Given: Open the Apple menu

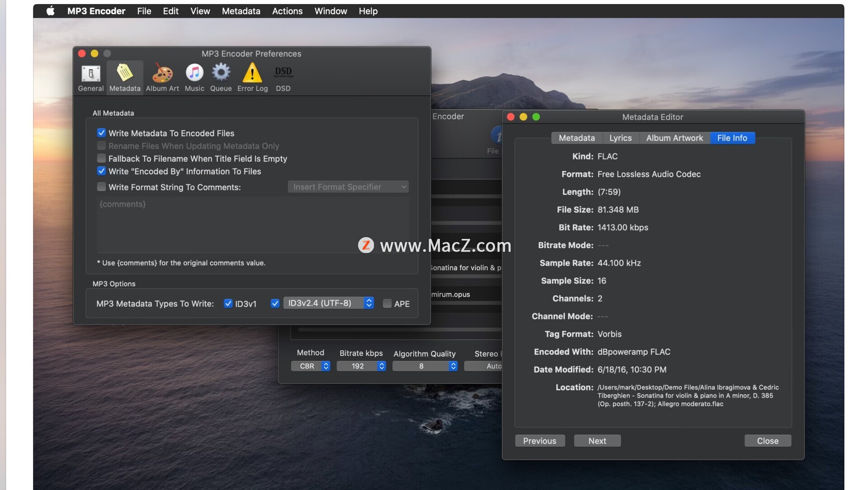Looking at the screenshot, I should point(50,11).
